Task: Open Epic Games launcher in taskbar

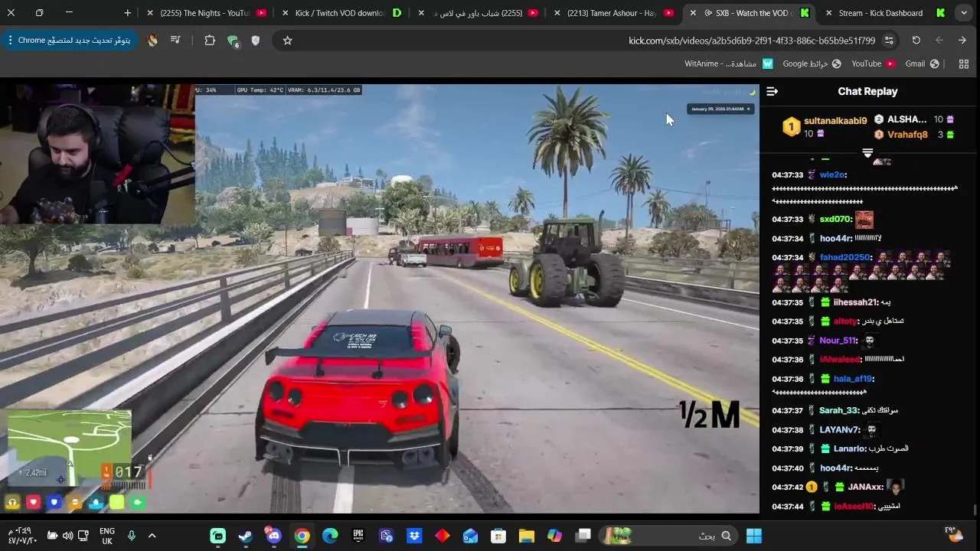Action: click(x=358, y=536)
